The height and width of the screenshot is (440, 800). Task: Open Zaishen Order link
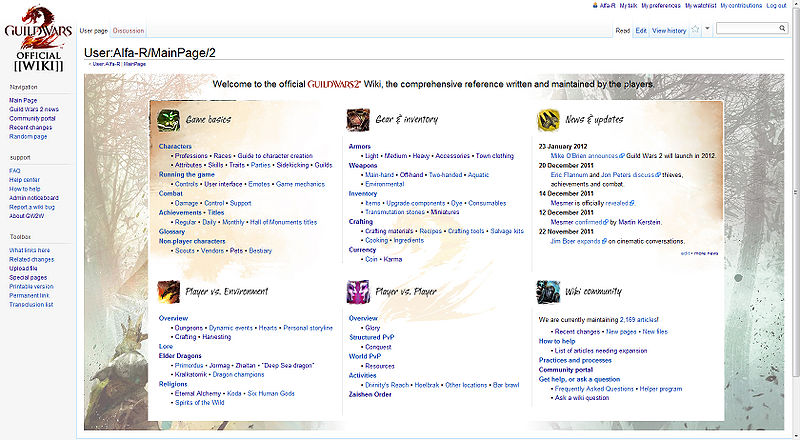(370, 395)
